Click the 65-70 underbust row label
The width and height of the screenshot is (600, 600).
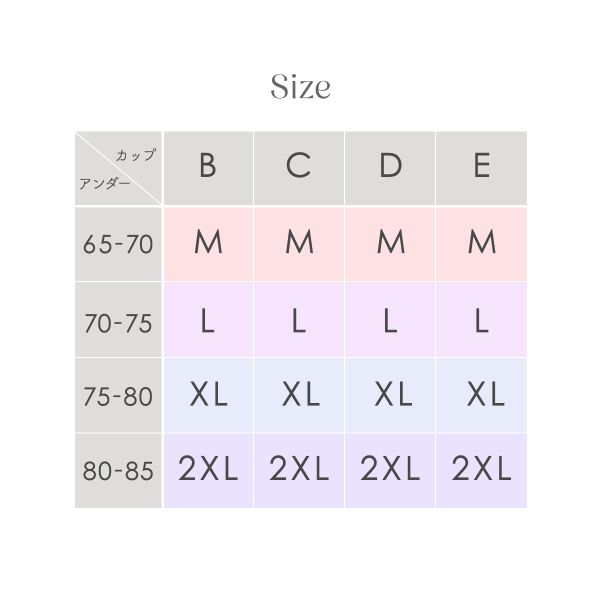point(118,244)
